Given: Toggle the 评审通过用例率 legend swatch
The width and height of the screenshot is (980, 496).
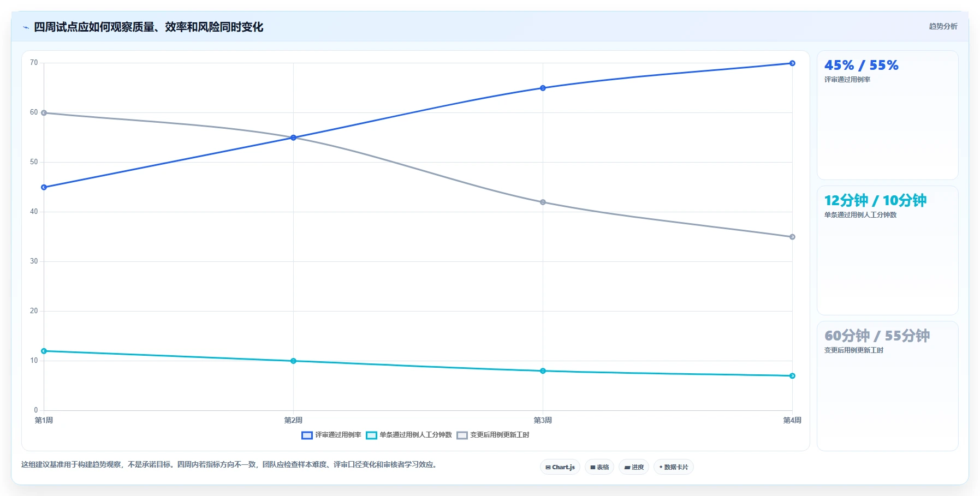Looking at the screenshot, I should coord(307,435).
